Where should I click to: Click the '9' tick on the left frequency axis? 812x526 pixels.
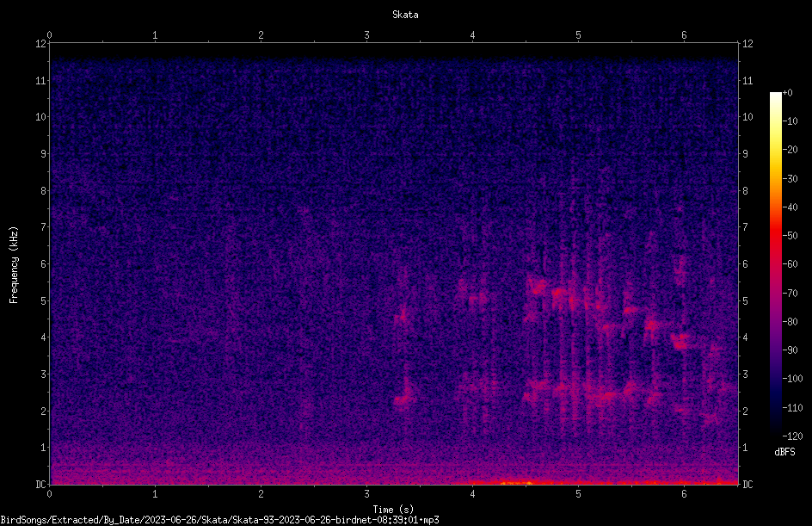coord(43,154)
